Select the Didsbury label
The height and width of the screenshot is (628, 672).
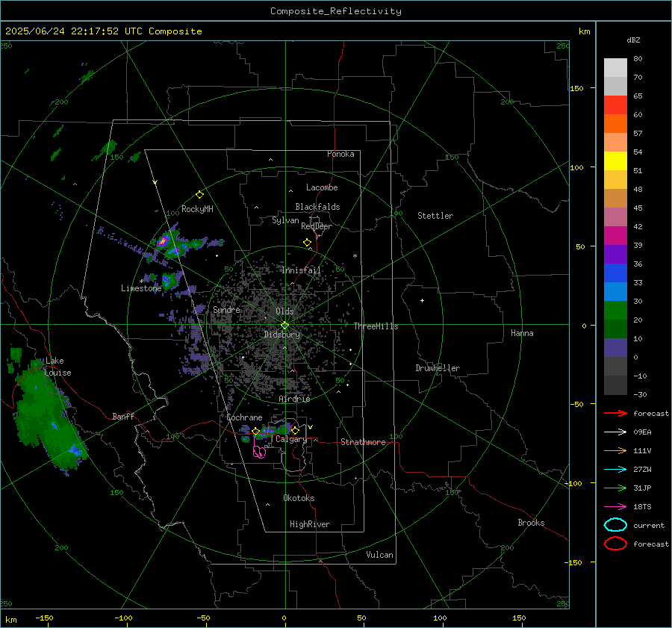click(282, 335)
